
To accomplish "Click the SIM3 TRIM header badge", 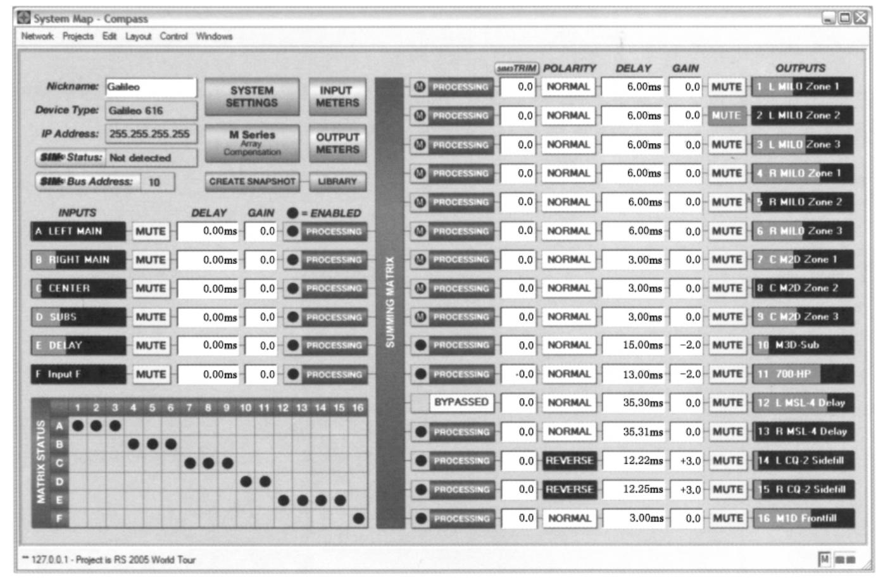I will (516, 68).
